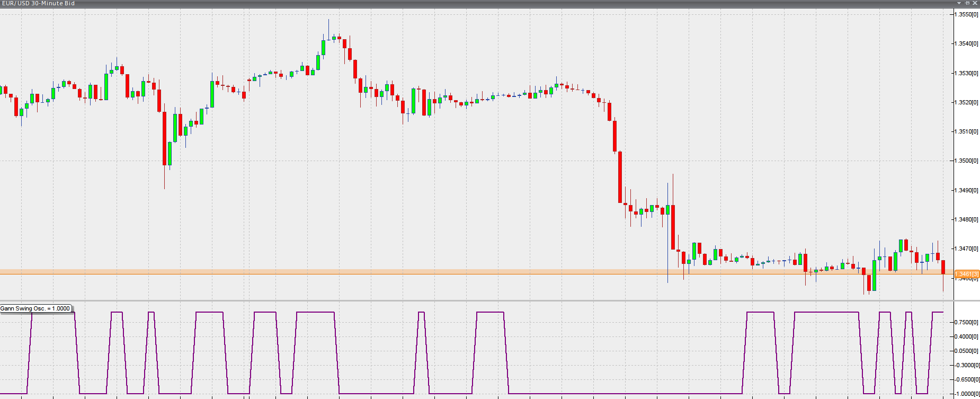Close the EUR/USD chart panel

point(975,3)
